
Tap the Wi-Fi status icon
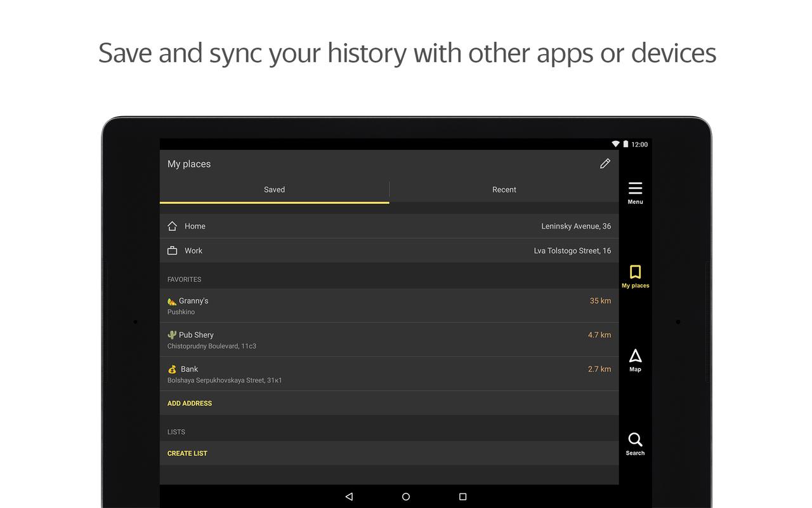[615, 144]
